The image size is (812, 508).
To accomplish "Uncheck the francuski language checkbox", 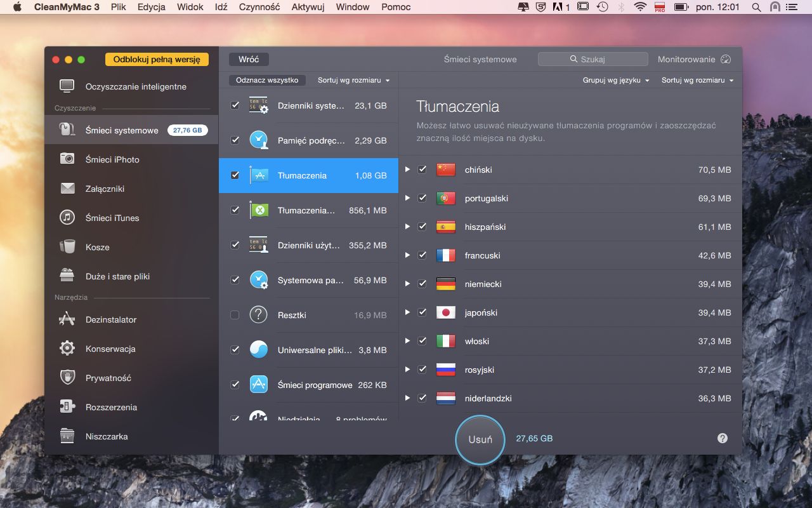I will tap(422, 255).
